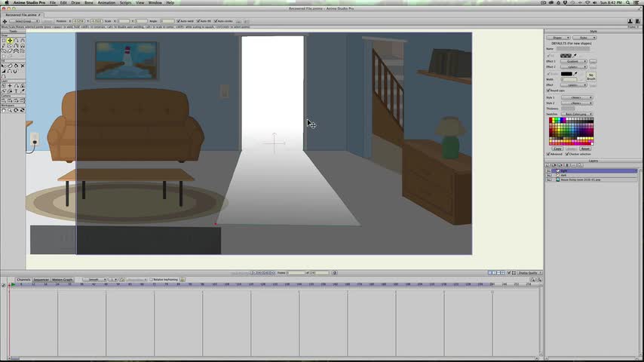Select the Select Points tool in Draw section
The width and height of the screenshot is (644, 362).
click(4, 40)
